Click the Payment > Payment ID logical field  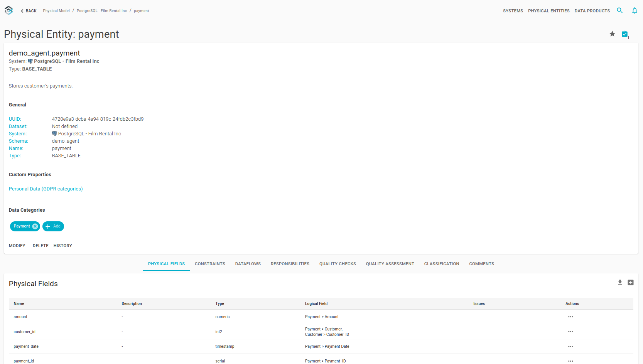[x=326, y=361]
